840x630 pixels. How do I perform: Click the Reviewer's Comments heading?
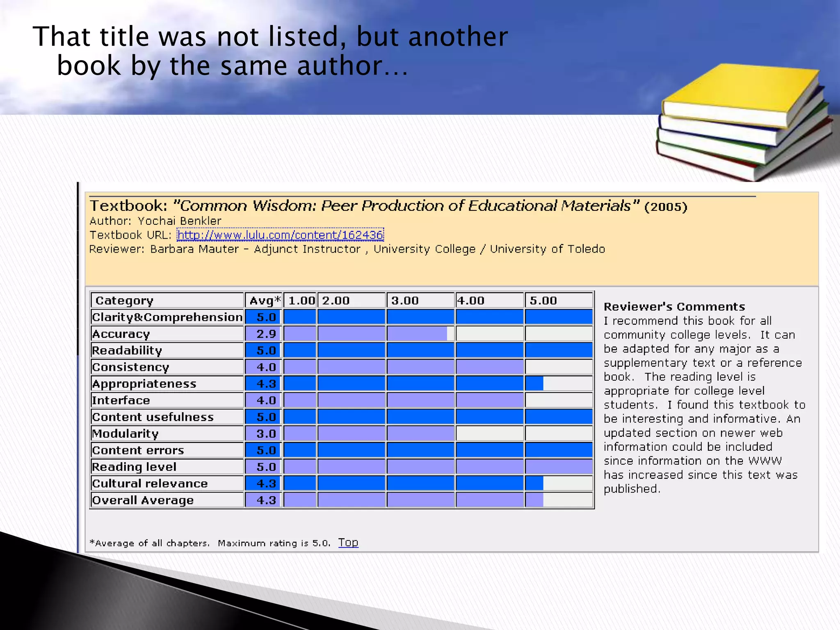click(674, 306)
